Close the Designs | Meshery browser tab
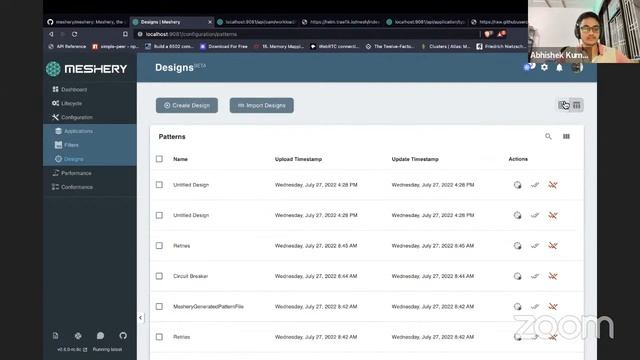 tap(210, 22)
